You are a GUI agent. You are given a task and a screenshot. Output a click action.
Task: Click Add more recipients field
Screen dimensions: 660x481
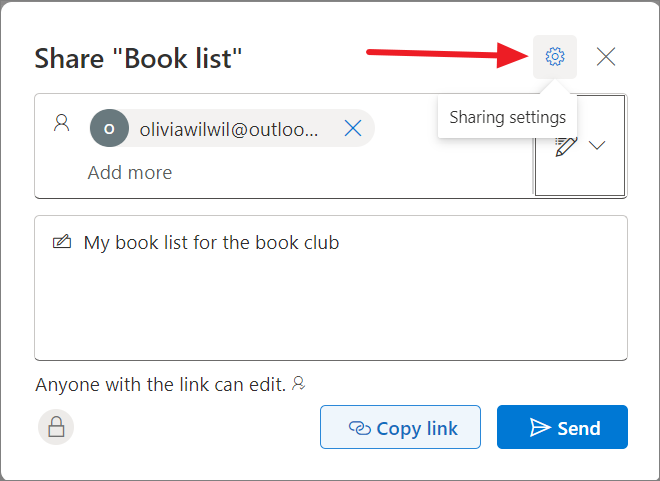(130, 173)
